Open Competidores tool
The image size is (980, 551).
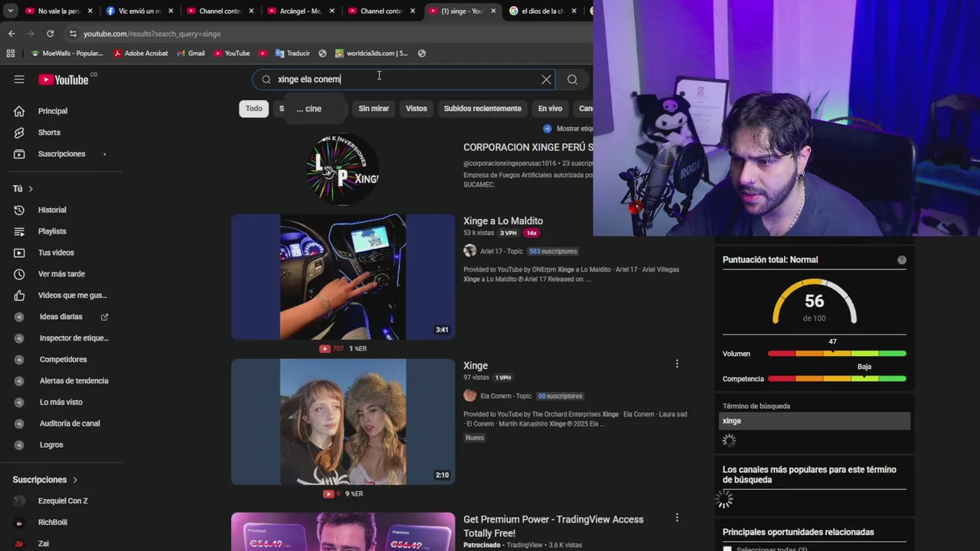tap(61, 360)
